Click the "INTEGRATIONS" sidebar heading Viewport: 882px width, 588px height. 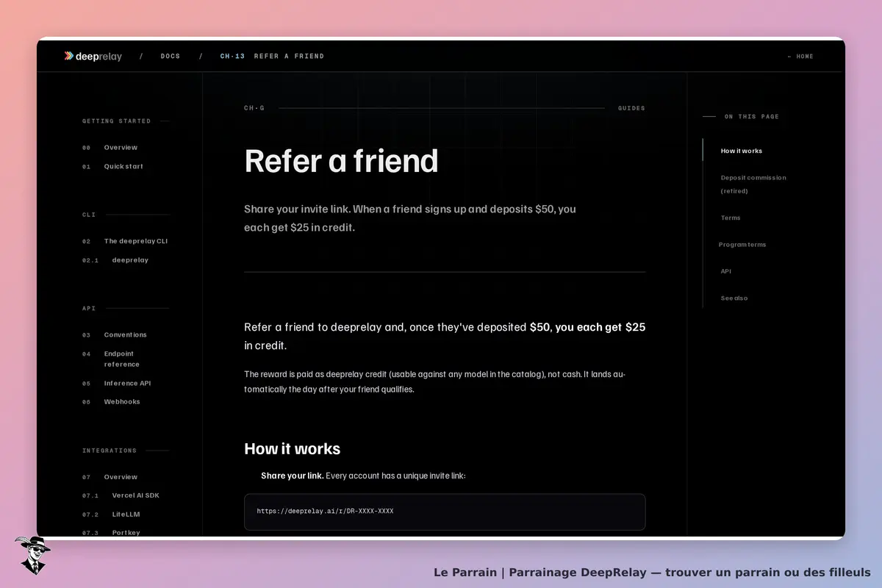(110, 451)
